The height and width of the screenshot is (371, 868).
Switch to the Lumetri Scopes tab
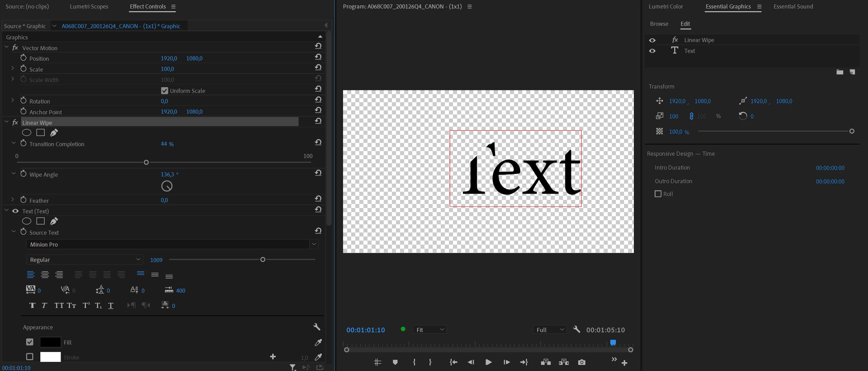[x=89, y=6]
